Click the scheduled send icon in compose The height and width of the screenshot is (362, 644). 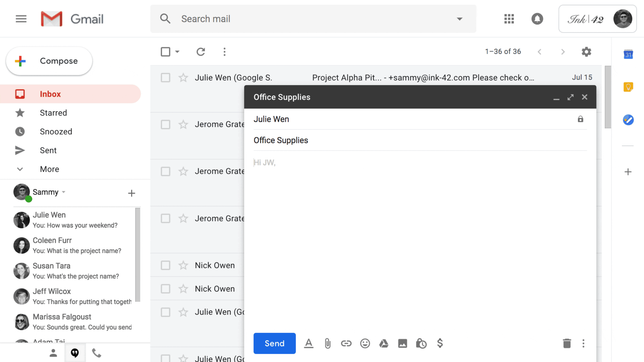(421, 343)
